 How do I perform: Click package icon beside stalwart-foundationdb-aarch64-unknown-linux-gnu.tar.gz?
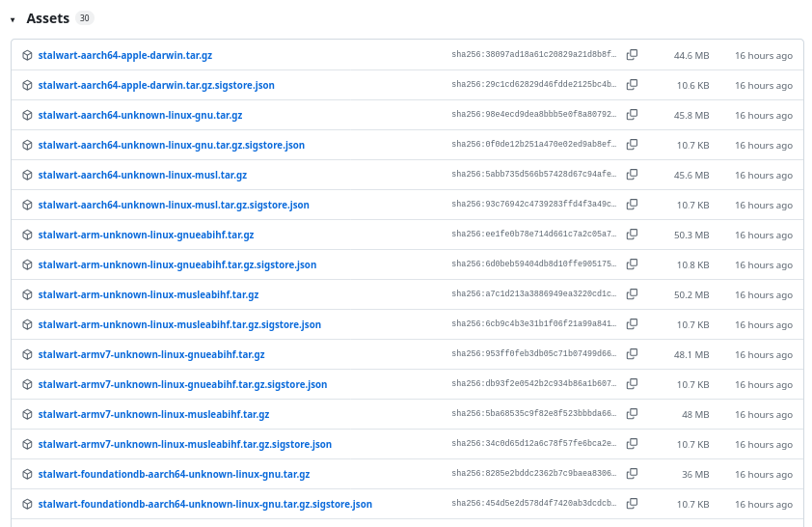tap(27, 474)
